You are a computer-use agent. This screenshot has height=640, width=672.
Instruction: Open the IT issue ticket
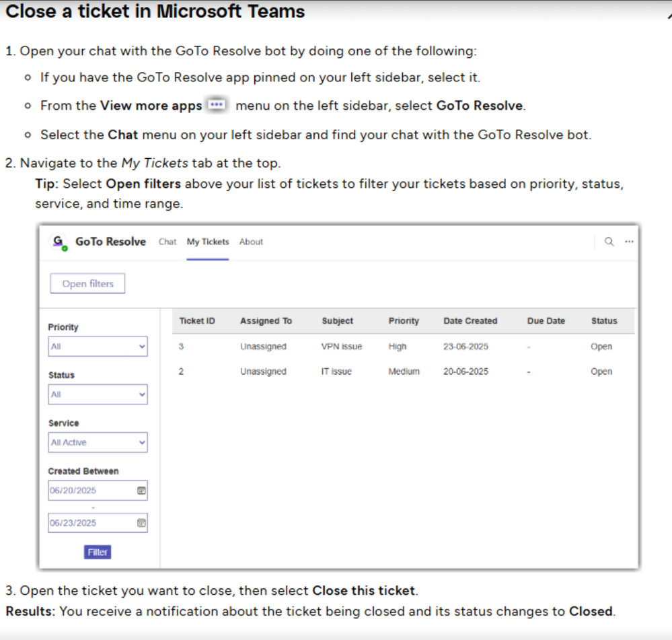pos(336,371)
